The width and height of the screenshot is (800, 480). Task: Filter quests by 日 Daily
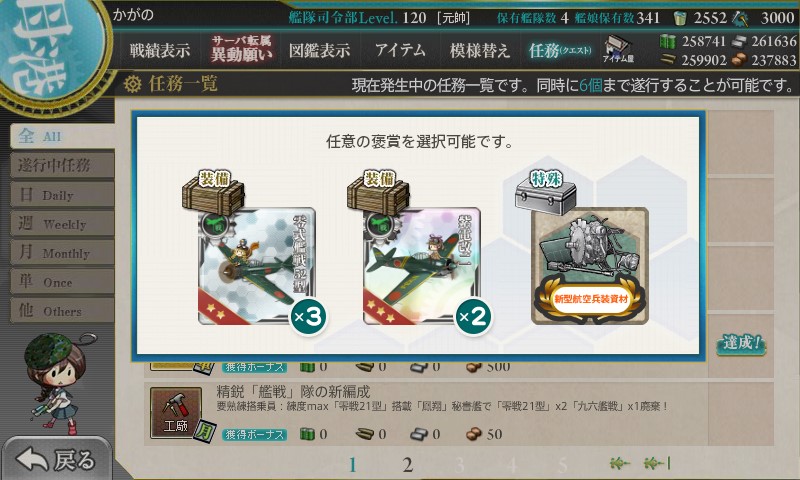pyautogui.click(x=62, y=194)
